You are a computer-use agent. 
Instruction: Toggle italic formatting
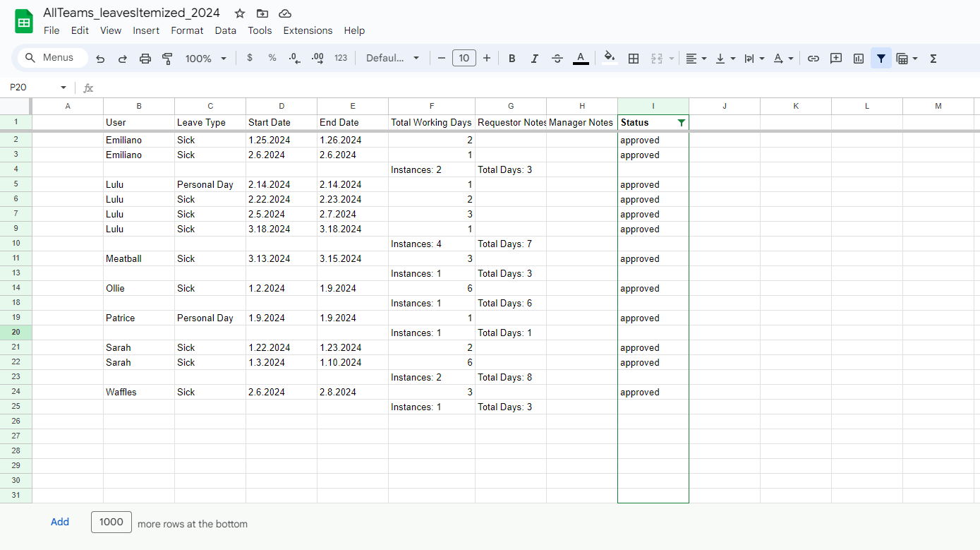[x=535, y=59]
